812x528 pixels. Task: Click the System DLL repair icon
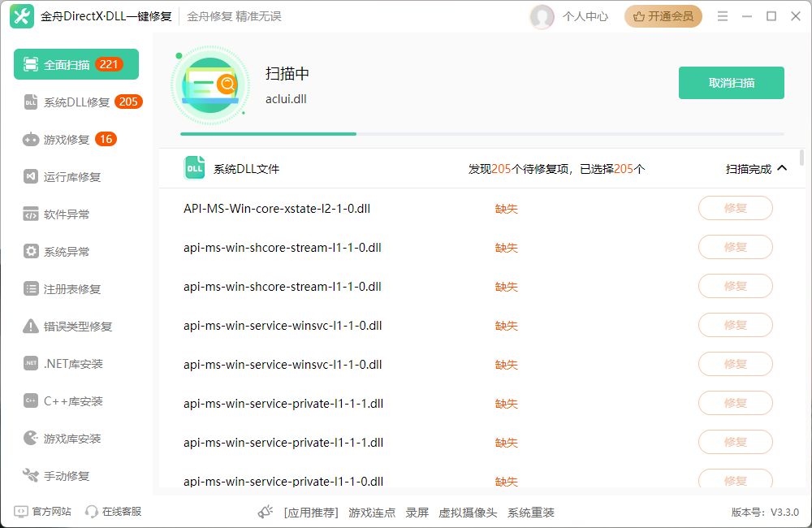31,102
